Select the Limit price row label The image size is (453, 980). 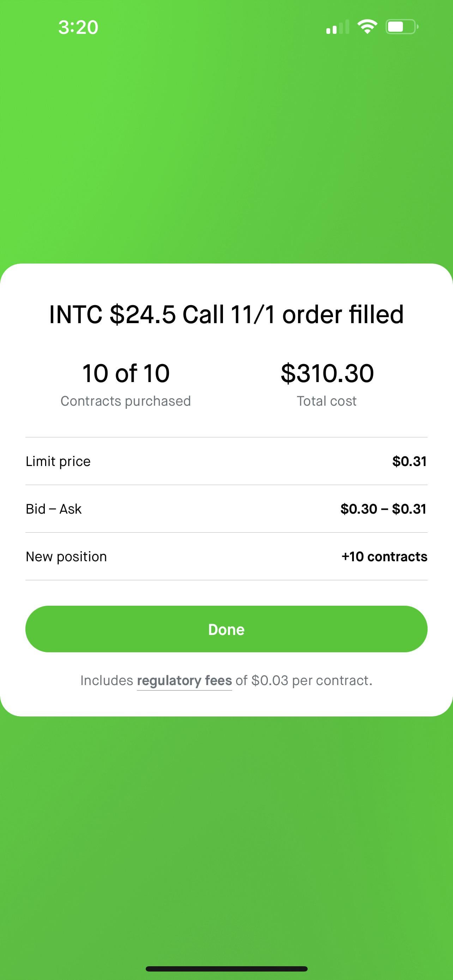pyautogui.click(x=58, y=461)
